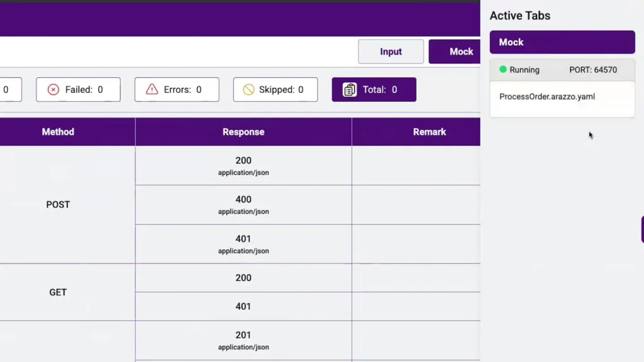
Task: Click the red X icon beside Failed
Action: tap(53, 90)
